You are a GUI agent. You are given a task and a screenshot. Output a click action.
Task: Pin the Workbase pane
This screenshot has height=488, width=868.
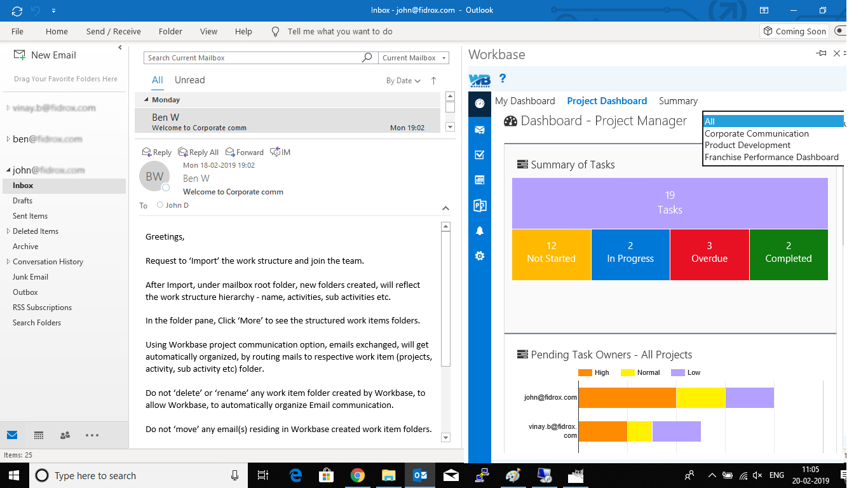pos(822,54)
